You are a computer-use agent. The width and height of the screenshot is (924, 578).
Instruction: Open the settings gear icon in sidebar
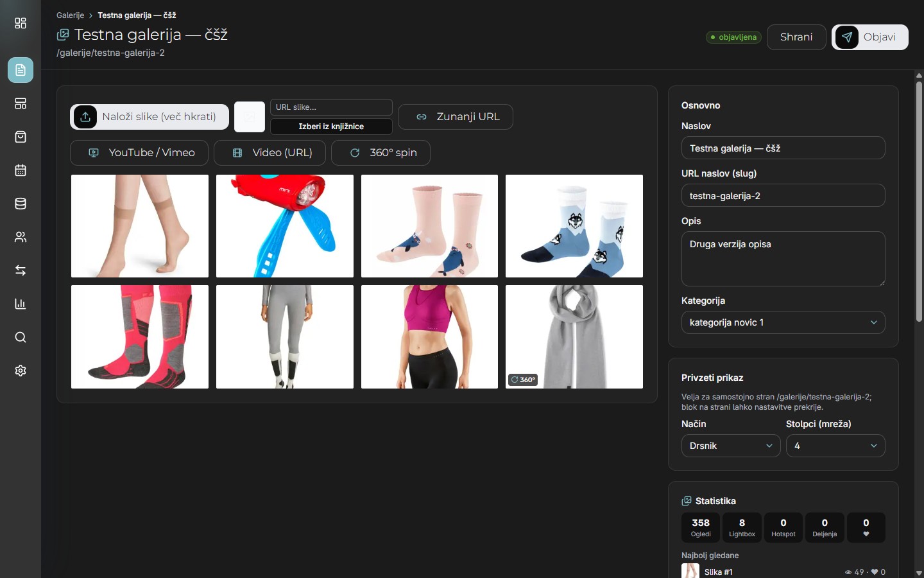(x=21, y=371)
